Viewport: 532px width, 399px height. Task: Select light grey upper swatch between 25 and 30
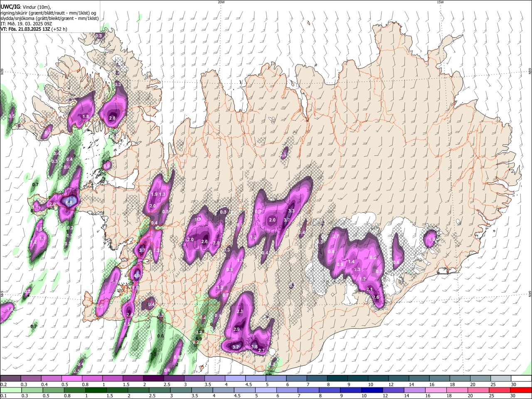click(501, 379)
